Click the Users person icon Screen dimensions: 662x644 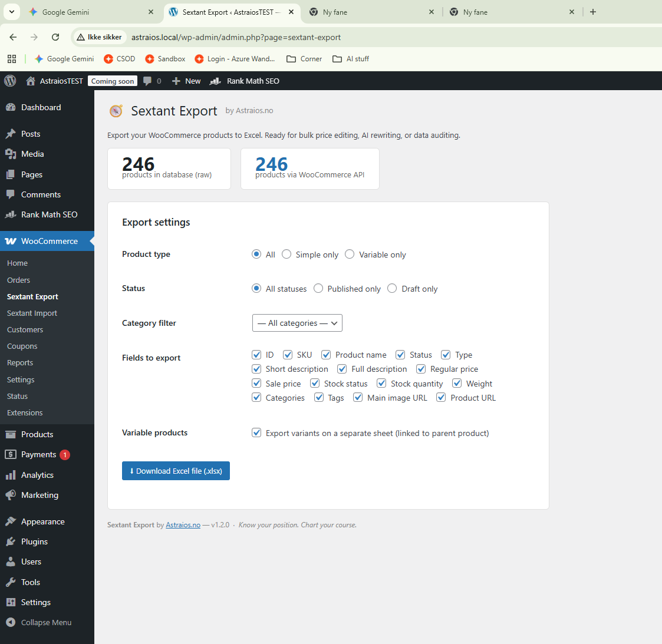click(11, 562)
